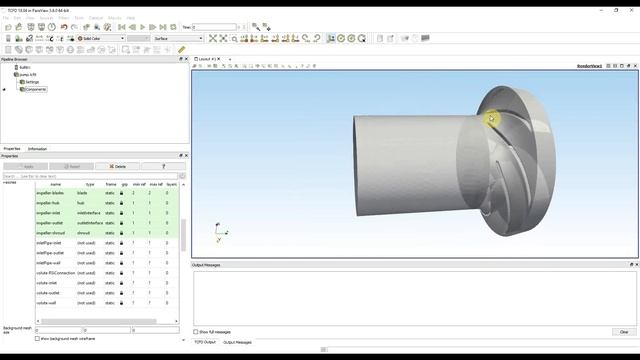Click the first Background mesh size field
The width and height of the screenshot is (640, 360).
click(59, 330)
